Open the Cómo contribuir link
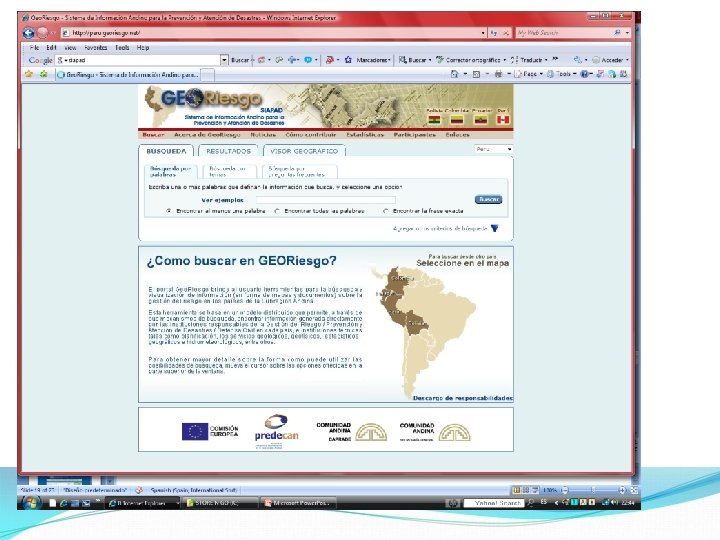The width and height of the screenshot is (720, 540). click(x=311, y=135)
